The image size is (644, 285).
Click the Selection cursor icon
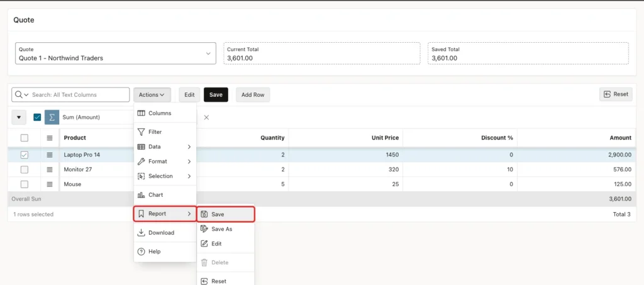coord(142,176)
